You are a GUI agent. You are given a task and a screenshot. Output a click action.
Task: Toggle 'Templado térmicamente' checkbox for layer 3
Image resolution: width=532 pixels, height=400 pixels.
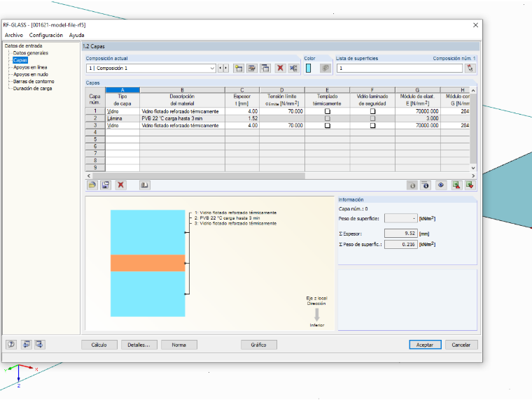coord(327,125)
